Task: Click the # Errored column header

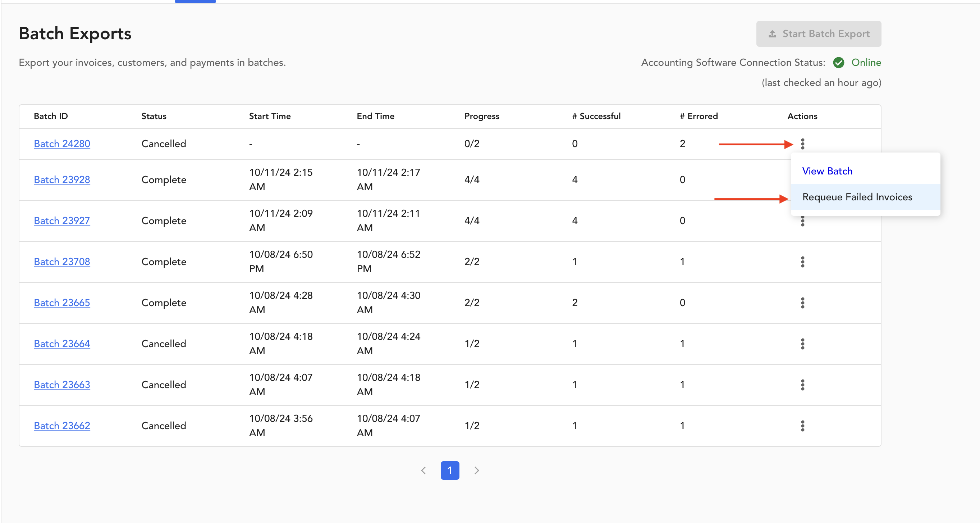Action: click(699, 117)
